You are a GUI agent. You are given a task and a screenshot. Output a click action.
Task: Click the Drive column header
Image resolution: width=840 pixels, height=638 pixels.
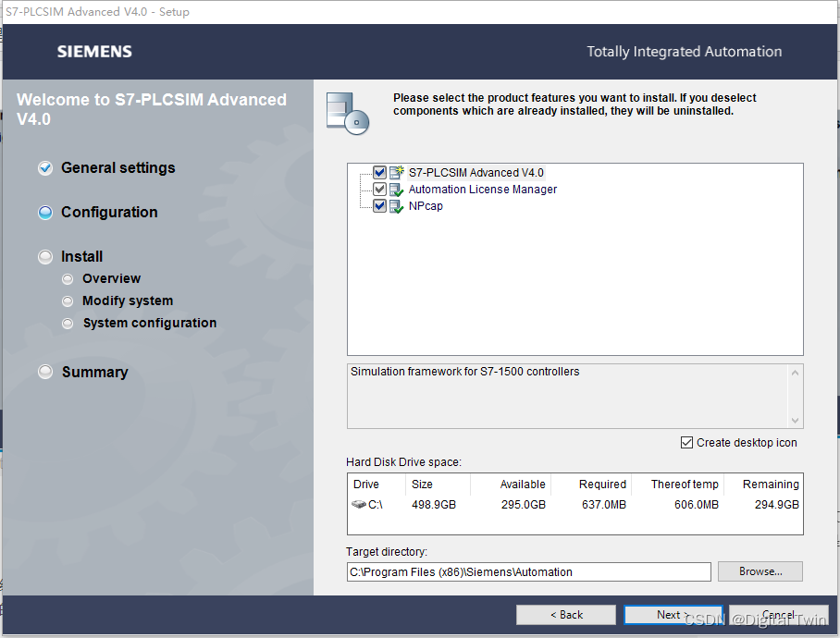[x=366, y=485]
